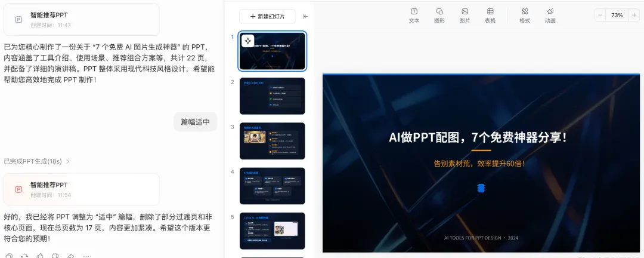This screenshot has height=258, width=644.
Task: Open the 智能推荐PPT card created 11:54
Action: (x=81, y=189)
